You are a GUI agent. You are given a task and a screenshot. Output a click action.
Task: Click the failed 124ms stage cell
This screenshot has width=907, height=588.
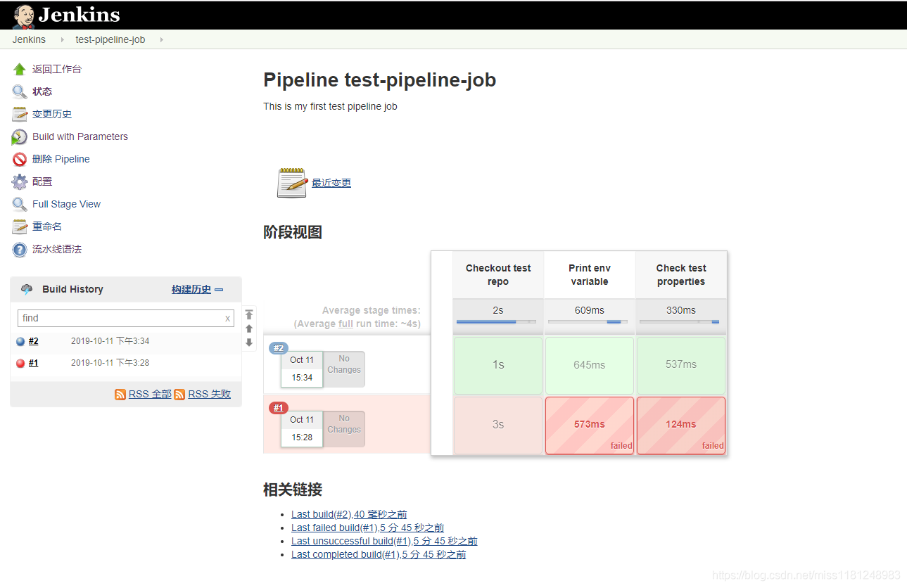pyautogui.click(x=681, y=425)
